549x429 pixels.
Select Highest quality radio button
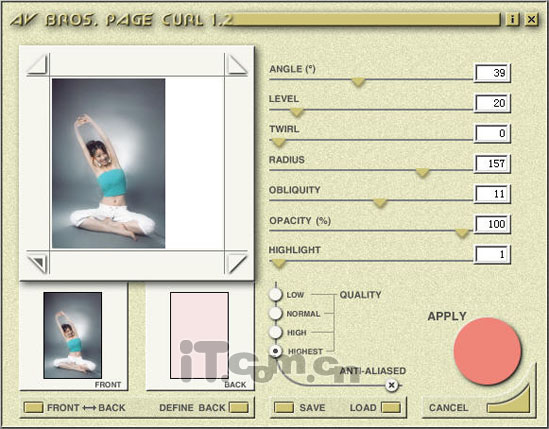276,351
